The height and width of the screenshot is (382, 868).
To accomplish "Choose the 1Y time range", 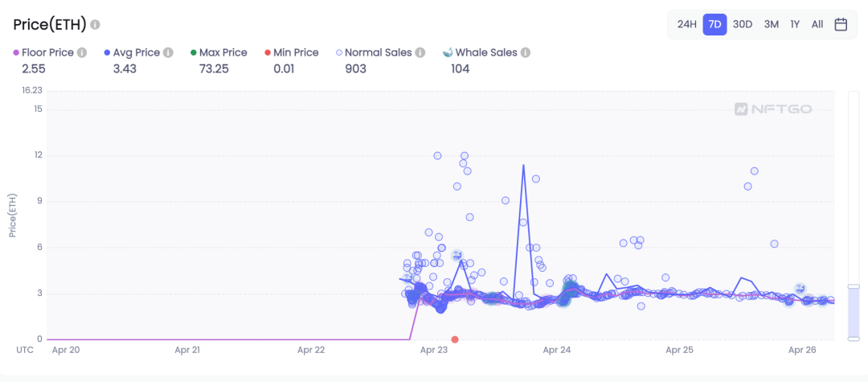I will [x=795, y=24].
